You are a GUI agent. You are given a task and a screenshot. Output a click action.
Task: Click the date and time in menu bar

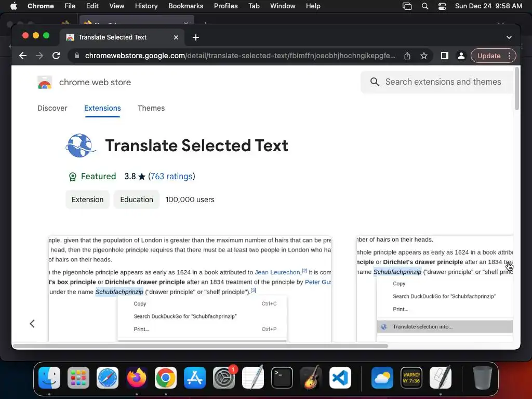tap(488, 6)
